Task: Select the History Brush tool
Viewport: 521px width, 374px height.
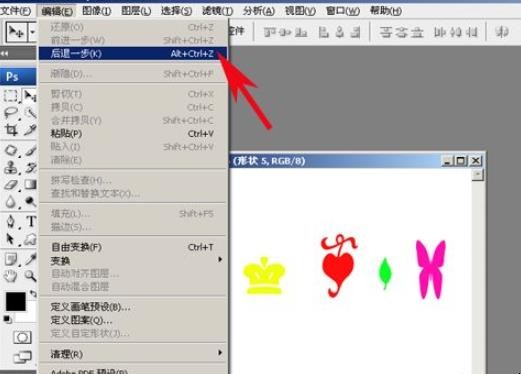Action: pos(30,167)
